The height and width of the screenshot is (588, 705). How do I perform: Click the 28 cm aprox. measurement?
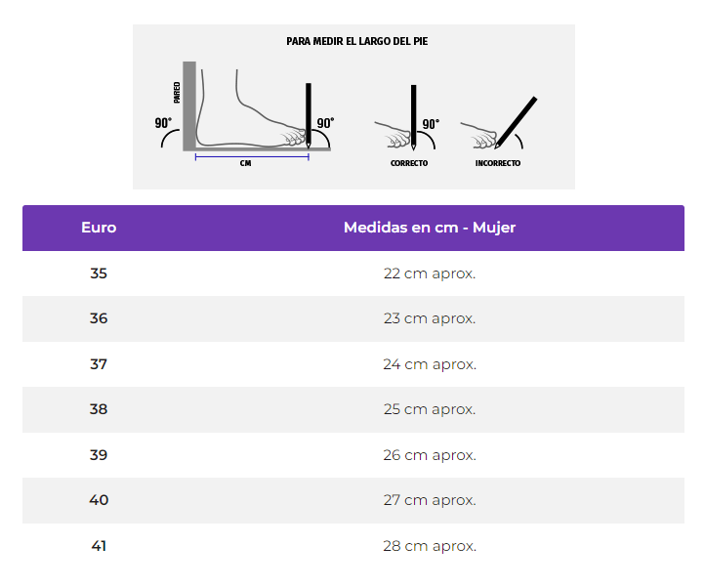coord(430,546)
